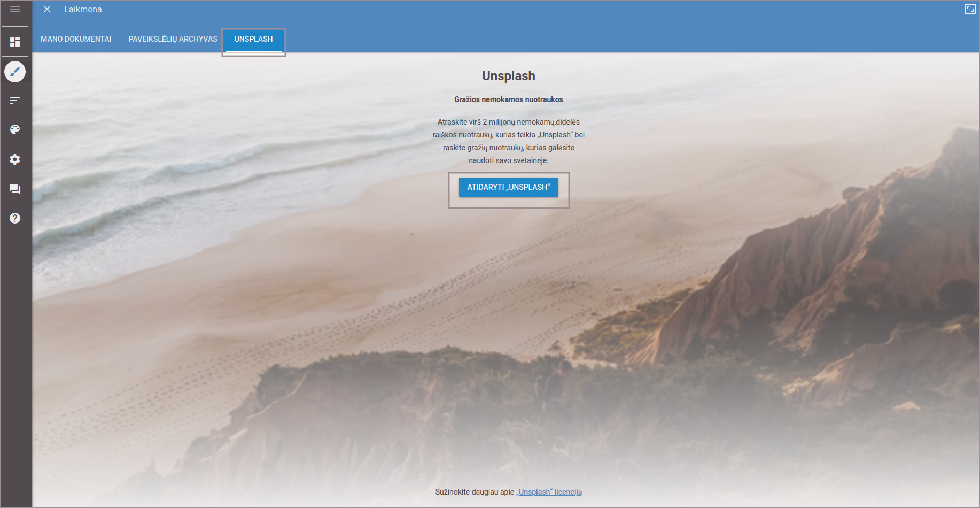This screenshot has width=980, height=508.
Task: Switch to the Paveikslėlių archyvas tab
Action: (173, 39)
